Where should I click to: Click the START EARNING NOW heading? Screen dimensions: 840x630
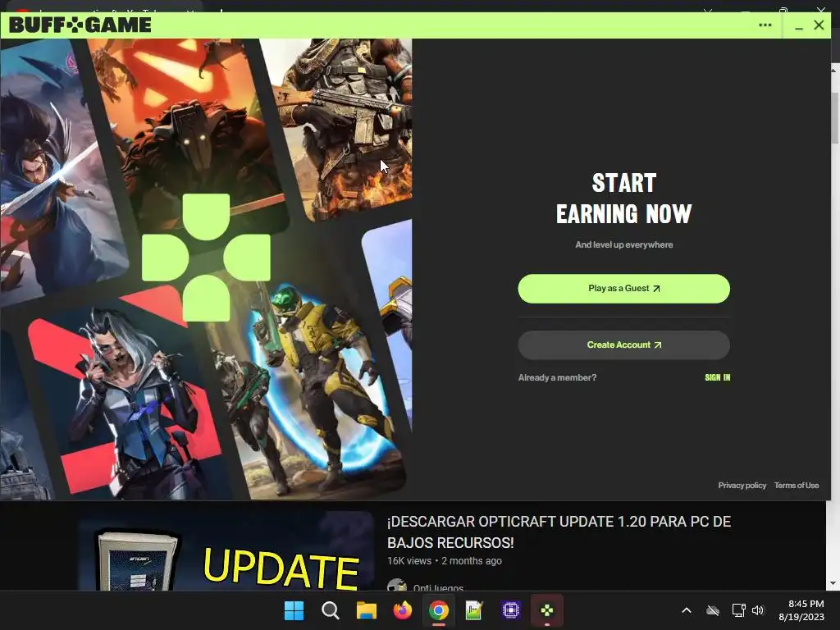click(623, 199)
